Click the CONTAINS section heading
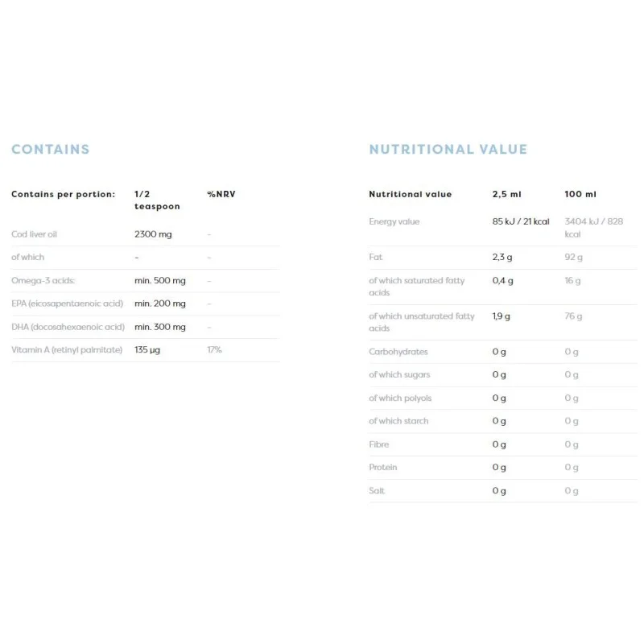Viewport: 644px width, 644px height. coord(50,149)
